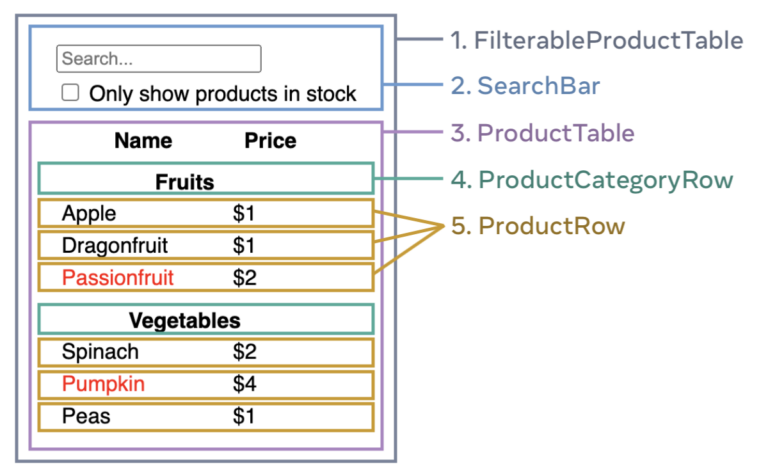Click the $2 price for Passionfruit
768x476 pixels.
(x=244, y=277)
